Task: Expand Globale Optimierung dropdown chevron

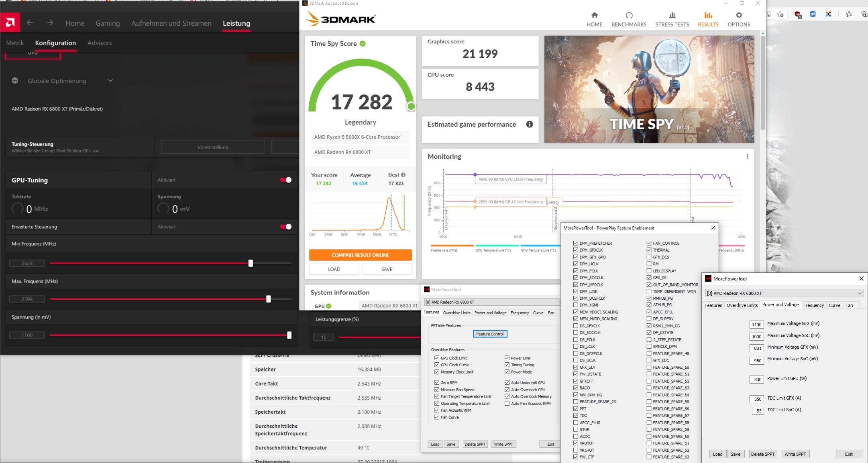Action: [110, 81]
